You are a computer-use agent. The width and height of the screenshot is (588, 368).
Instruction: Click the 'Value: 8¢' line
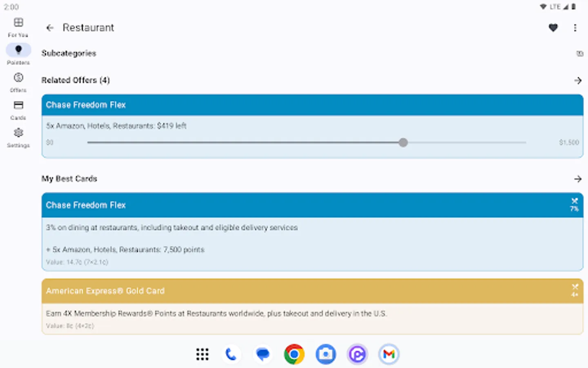pyautogui.click(x=70, y=326)
